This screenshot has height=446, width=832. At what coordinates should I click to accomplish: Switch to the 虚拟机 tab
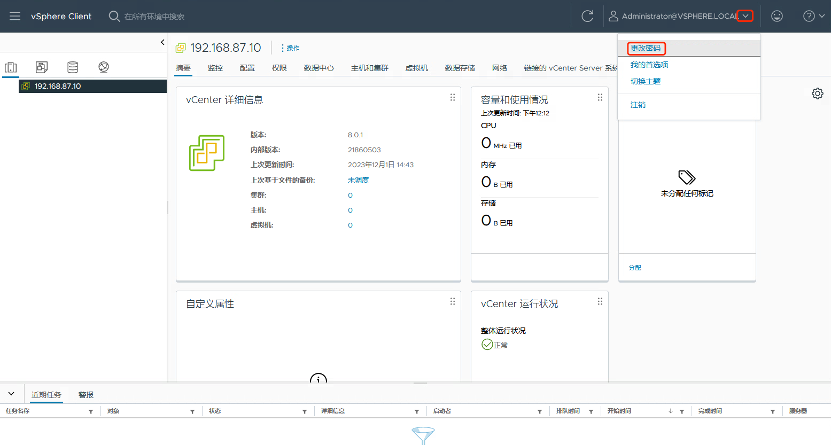click(417, 68)
